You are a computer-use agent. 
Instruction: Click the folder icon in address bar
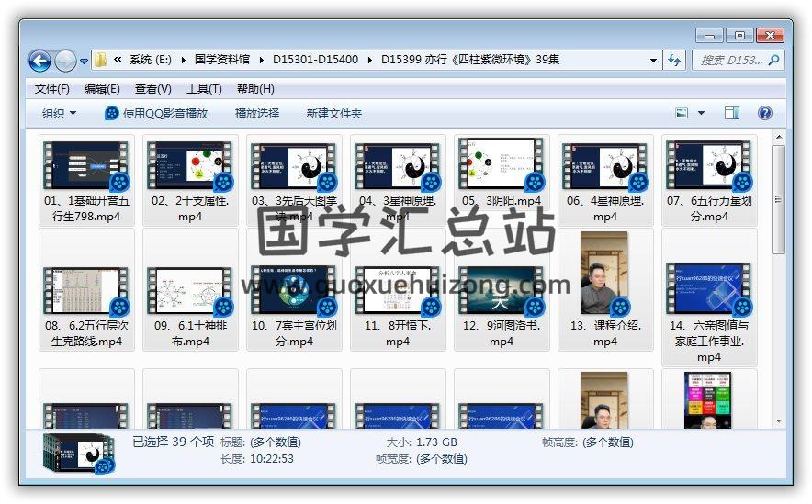[x=100, y=60]
